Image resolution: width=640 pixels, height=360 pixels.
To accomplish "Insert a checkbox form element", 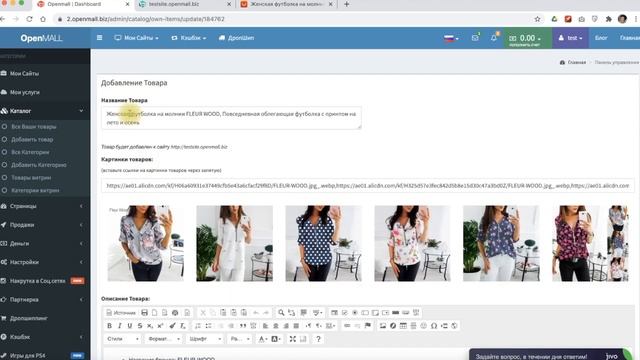I will (x=344, y=313).
